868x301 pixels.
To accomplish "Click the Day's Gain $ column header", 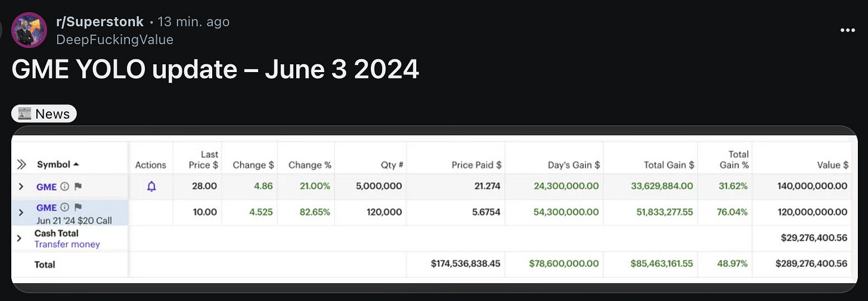I will (x=573, y=165).
